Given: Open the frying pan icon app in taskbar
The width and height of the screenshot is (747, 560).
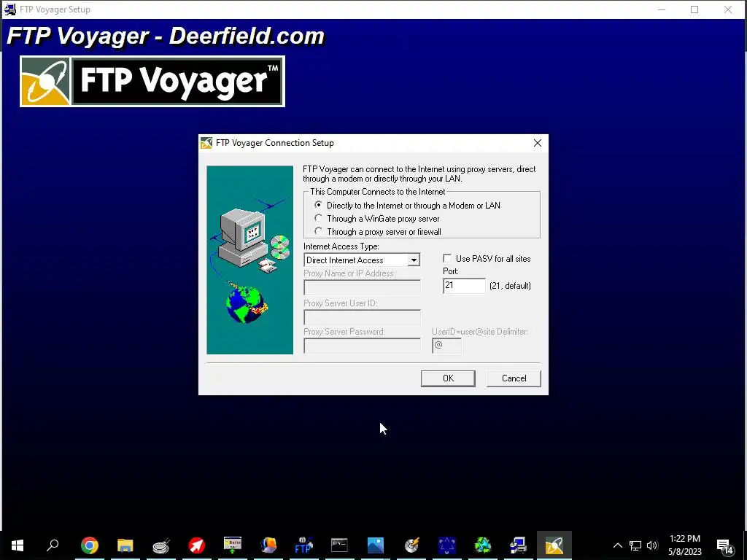Looking at the screenshot, I should tap(161, 545).
